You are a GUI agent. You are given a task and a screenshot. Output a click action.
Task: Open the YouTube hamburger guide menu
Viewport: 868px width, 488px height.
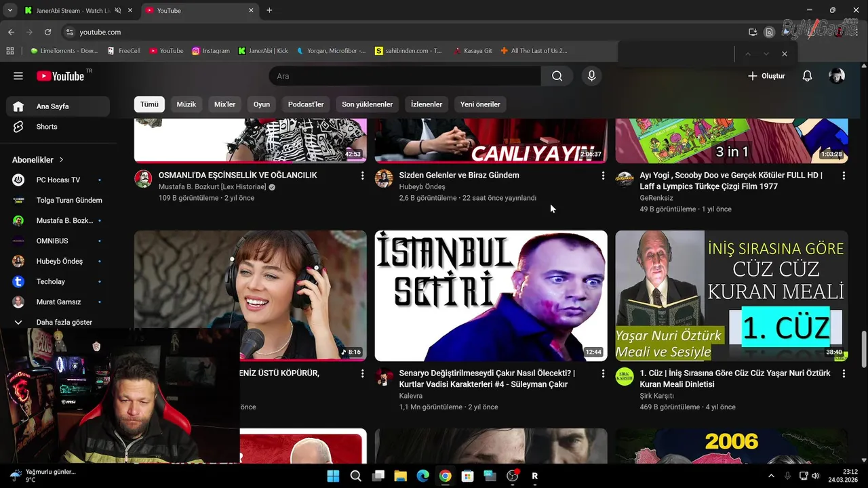(18, 76)
